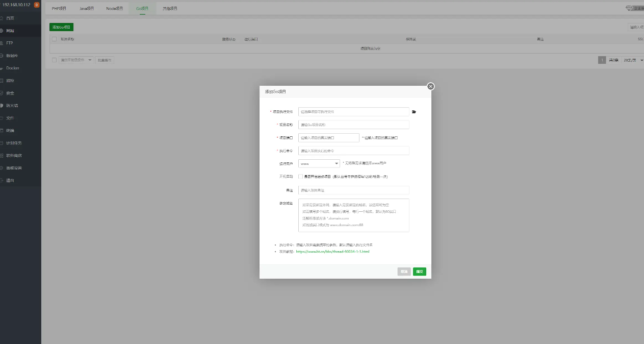Screen dimensions: 644x344
Task: Click the green 提交 submit button
Action: [x=419, y=272]
